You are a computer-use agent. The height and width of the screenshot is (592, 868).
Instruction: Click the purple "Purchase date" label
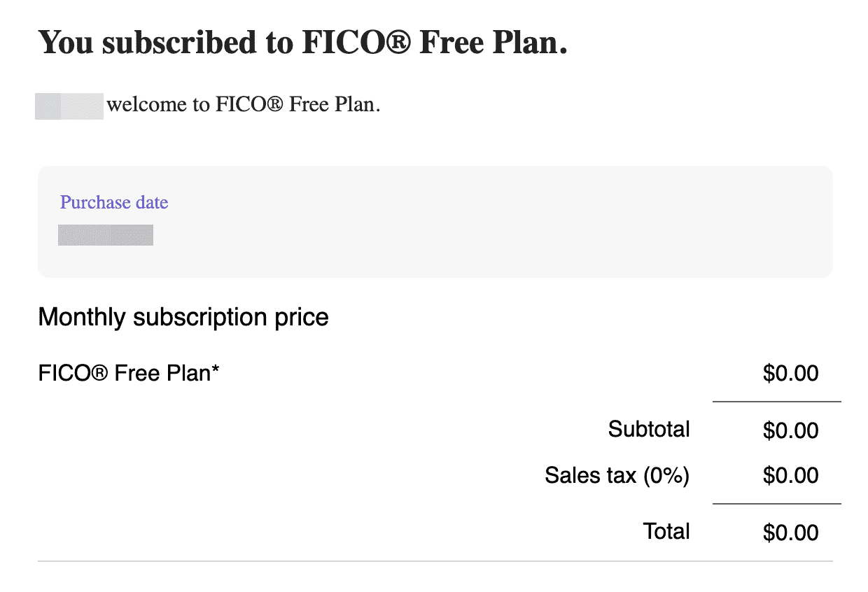tap(114, 203)
